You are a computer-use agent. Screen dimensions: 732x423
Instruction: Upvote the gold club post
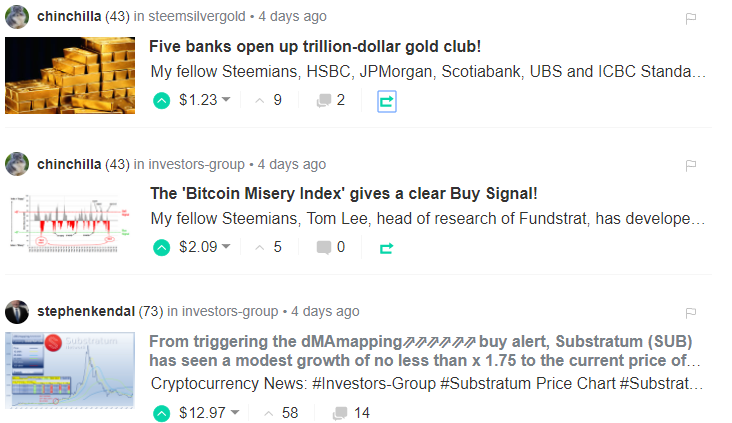point(162,100)
